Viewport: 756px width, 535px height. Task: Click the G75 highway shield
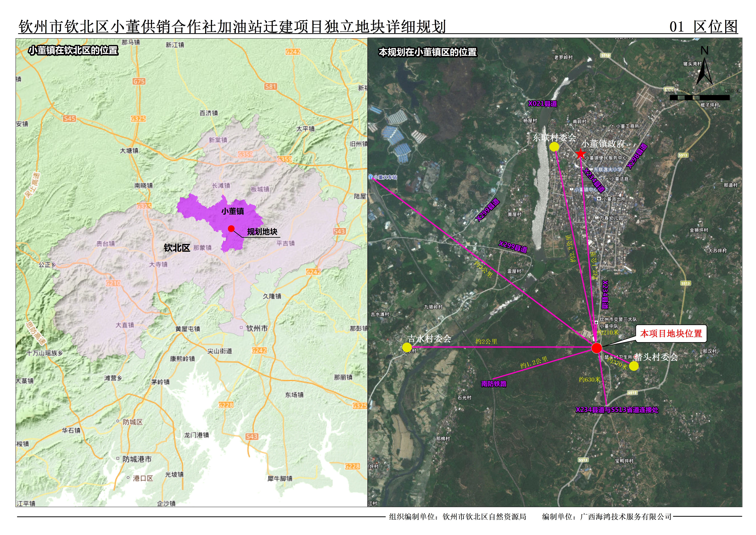point(139,81)
